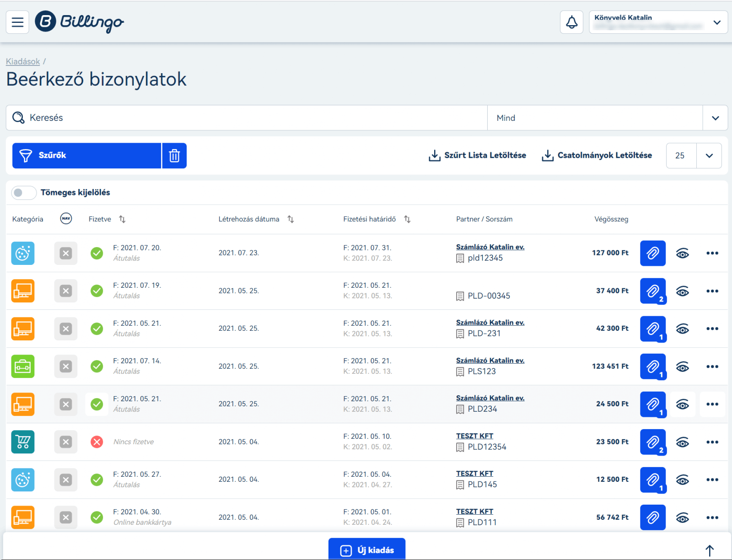
Task: Sort by the Fizetési határidő column
Action: [x=407, y=219]
